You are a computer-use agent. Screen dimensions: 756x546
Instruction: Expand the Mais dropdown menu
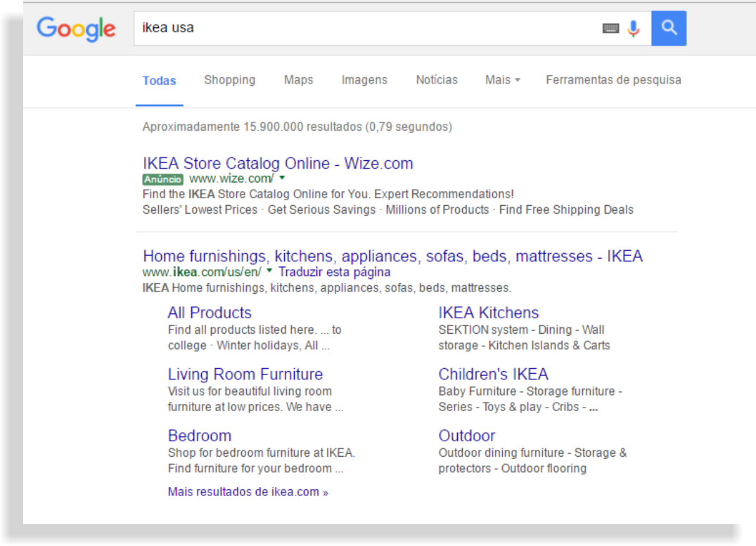point(502,80)
